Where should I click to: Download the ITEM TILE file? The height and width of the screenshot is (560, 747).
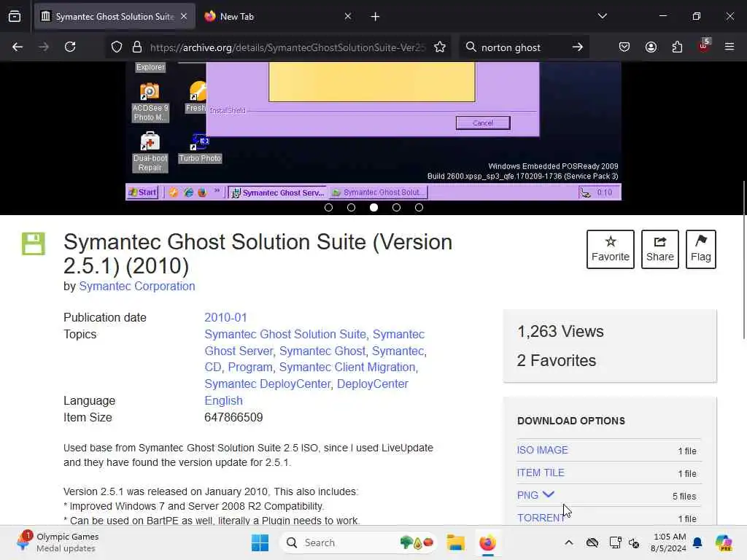pos(541,472)
